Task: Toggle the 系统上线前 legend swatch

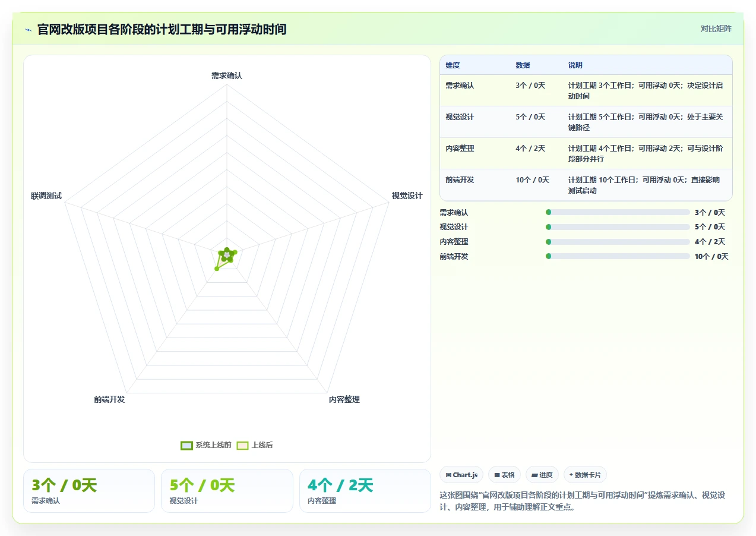Action: [186, 445]
